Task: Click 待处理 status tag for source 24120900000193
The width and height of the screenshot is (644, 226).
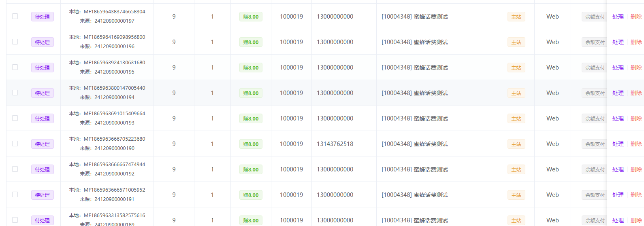Action: [x=43, y=118]
